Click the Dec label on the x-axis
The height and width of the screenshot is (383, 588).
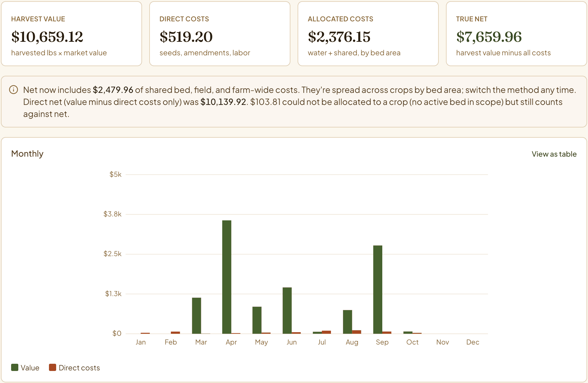[x=473, y=342]
